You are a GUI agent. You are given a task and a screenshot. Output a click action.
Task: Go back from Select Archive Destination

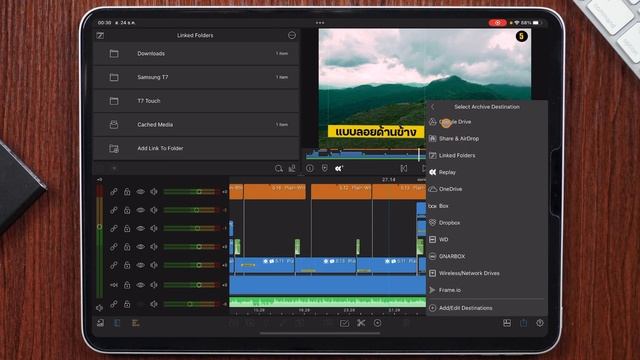433,107
